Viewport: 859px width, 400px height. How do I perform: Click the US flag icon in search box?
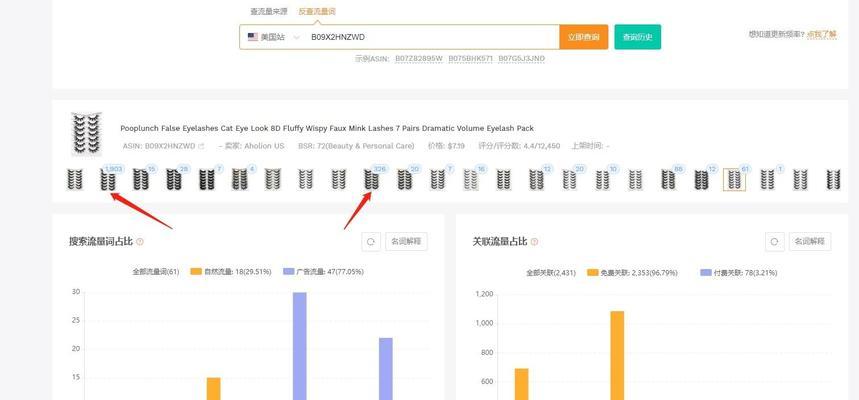253,37
